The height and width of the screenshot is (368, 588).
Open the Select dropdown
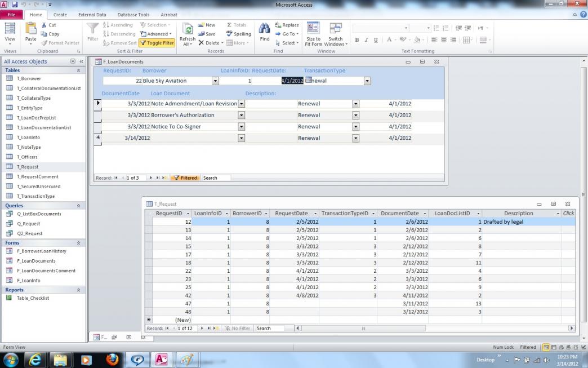point(287,43)
